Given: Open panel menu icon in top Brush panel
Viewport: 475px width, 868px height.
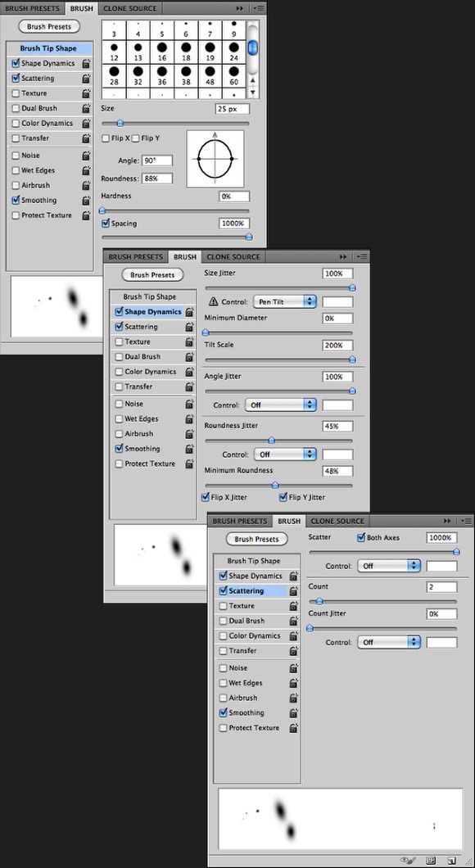Looking at the screenshot, I should 258,9.
